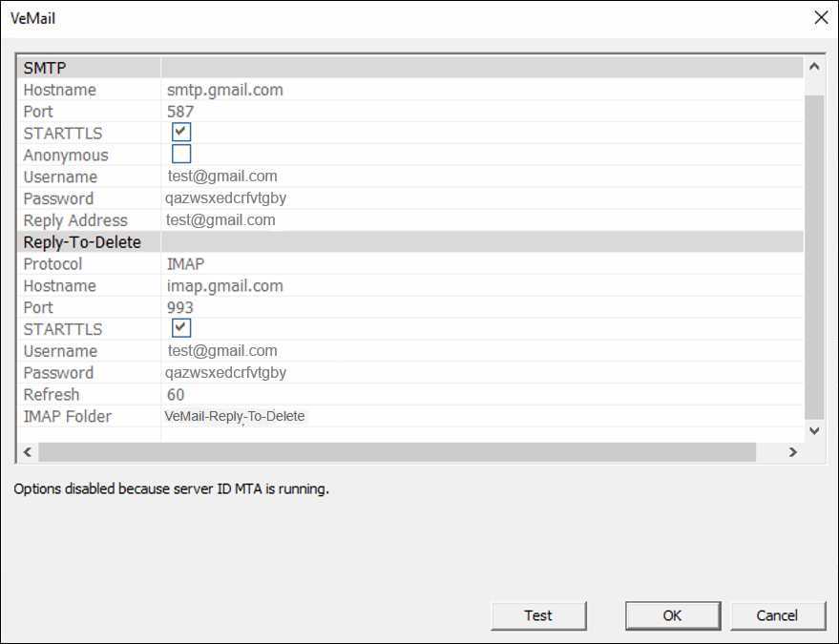Select the Protocol value IMAP
This screenshot has height=644, width=839.
click(x=186, y=264)
